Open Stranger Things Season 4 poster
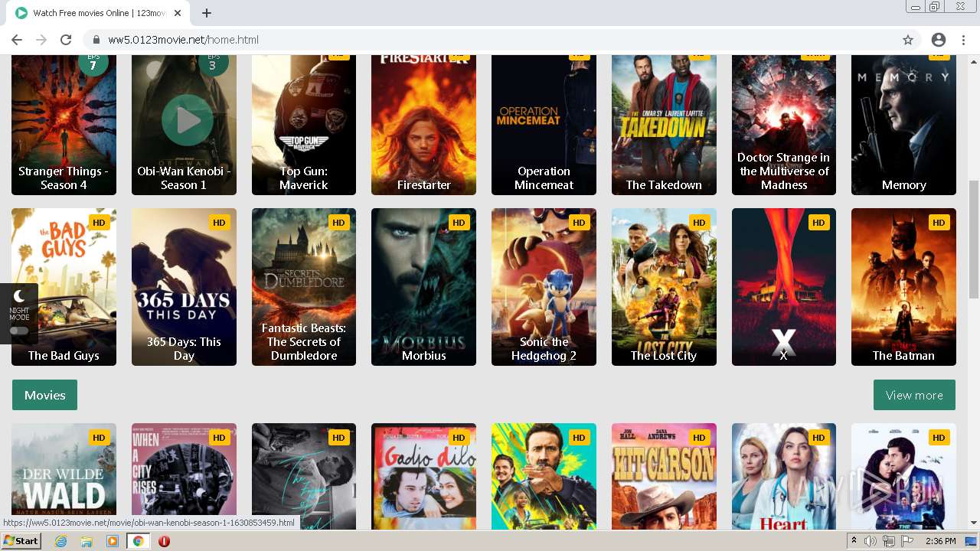This screenshot has width=980, height=551. pos(64,124)
